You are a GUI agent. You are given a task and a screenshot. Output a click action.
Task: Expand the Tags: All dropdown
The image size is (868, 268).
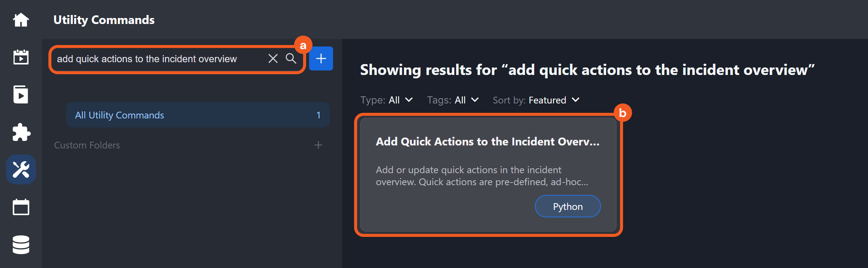(453, 100)
